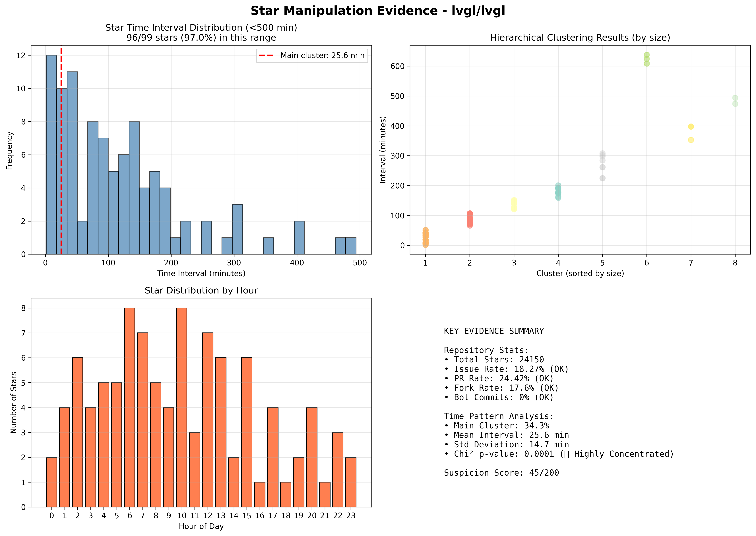The image size is (756, 536).
Task: Click the "Hour of Day" axis label
Action: [201, 526]
